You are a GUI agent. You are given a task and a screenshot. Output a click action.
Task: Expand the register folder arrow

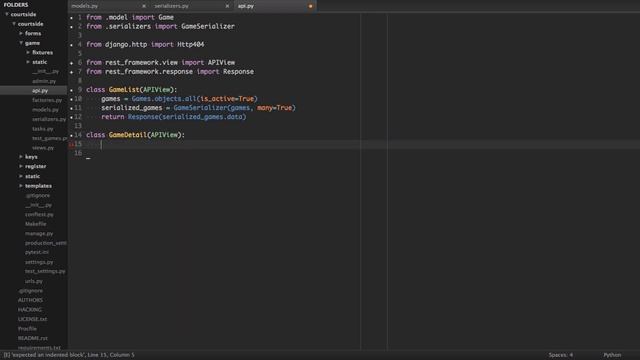pos(21,167)
